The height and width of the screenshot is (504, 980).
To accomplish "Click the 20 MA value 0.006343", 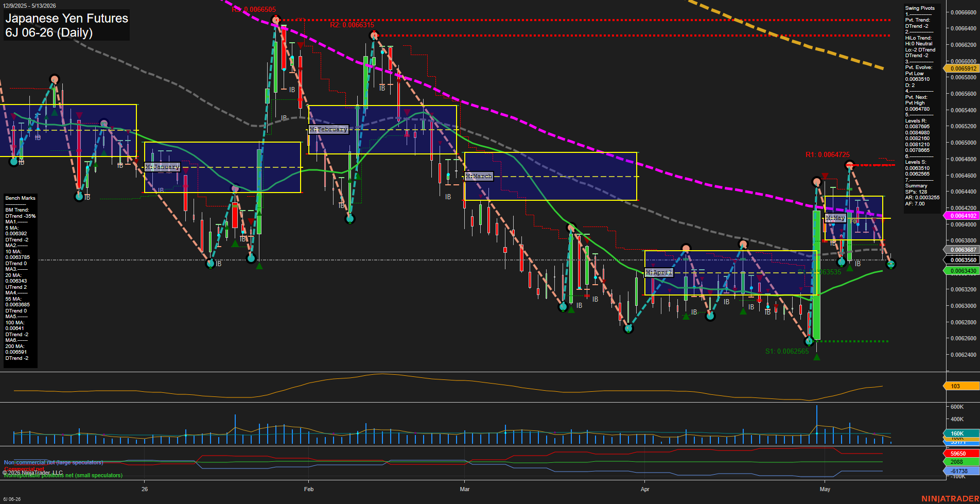I will pyautogui.click(x=16, y=281).
